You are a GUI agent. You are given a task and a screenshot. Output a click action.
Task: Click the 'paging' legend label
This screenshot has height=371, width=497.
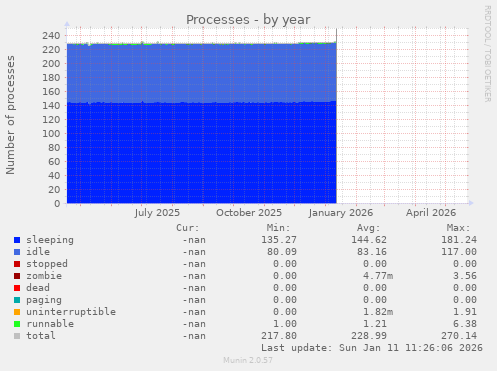pos(44,300)
